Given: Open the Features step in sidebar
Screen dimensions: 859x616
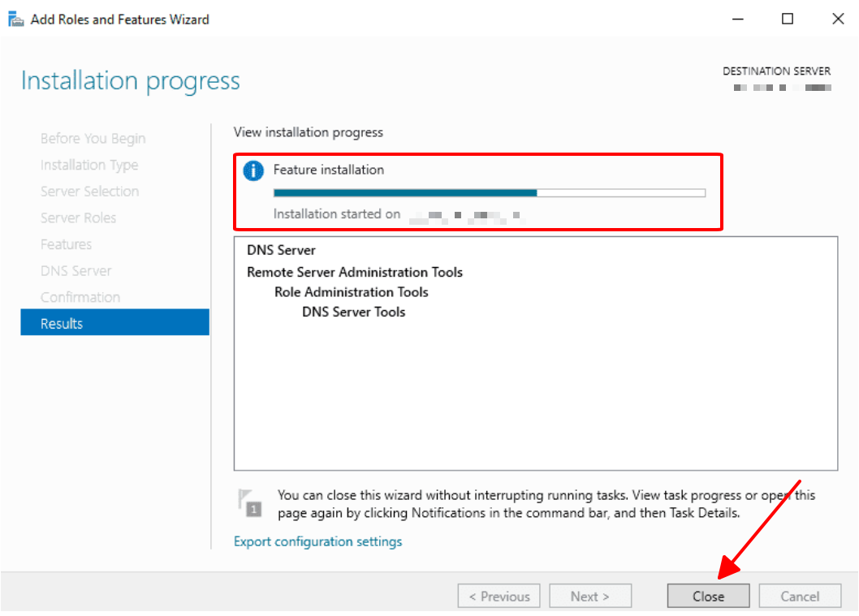Looking at the screenshot, I should point(66,244).
